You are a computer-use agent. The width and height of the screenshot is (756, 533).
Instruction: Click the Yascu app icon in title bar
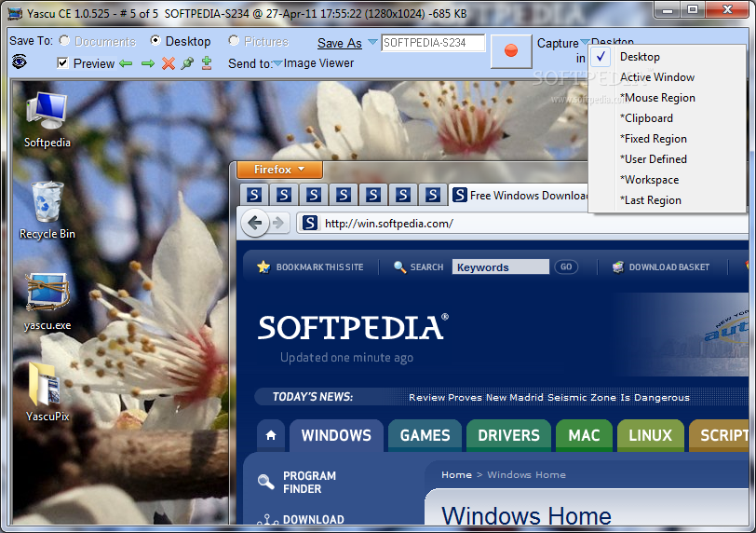coord(15,13)
